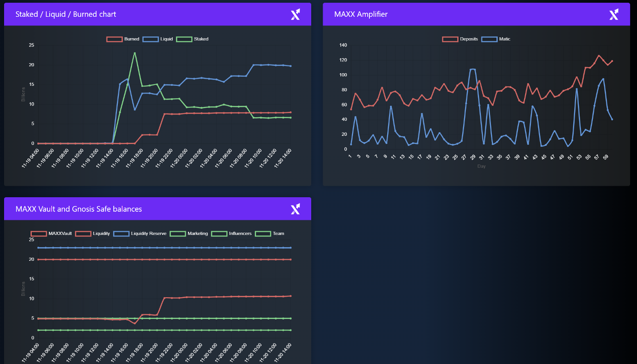Click MAXX logo icon in Vault balances header
637x364 pixels.
[x=295, y=209]
